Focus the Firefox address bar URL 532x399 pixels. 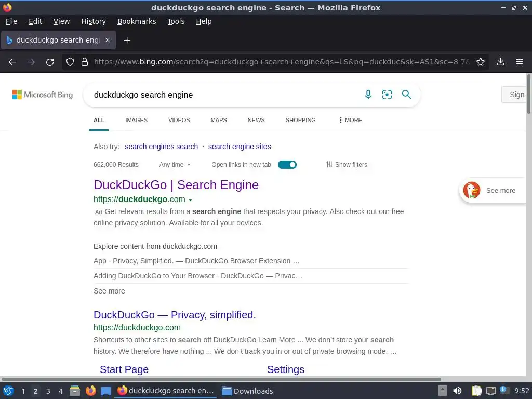pos(282,62)
